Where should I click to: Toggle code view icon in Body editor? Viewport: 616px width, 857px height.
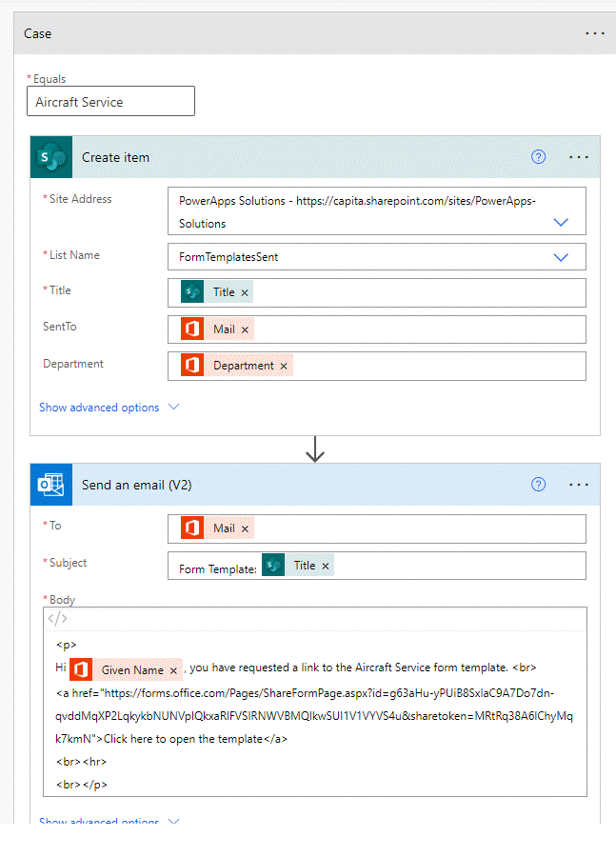point(57,619)
